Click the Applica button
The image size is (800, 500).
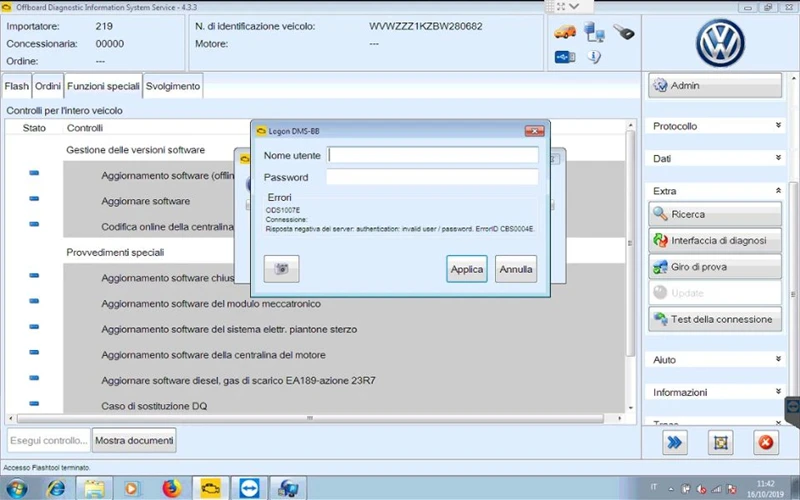[467, 269]
